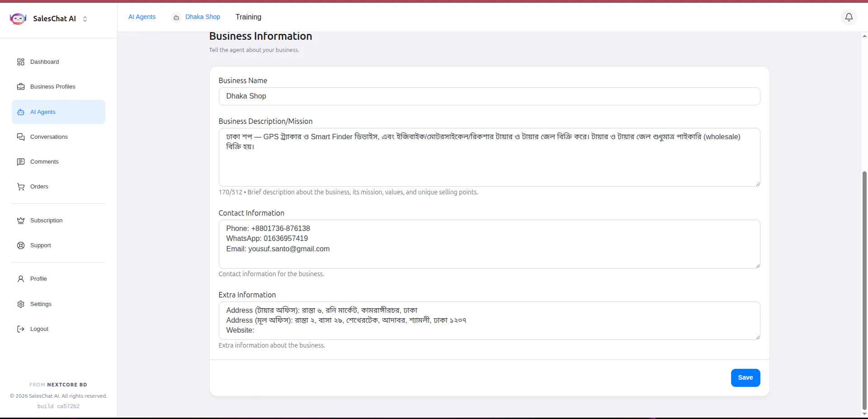Open the Dashboard menu item
This screenshot has width=868, height=419.
click(x=58, y=62)
